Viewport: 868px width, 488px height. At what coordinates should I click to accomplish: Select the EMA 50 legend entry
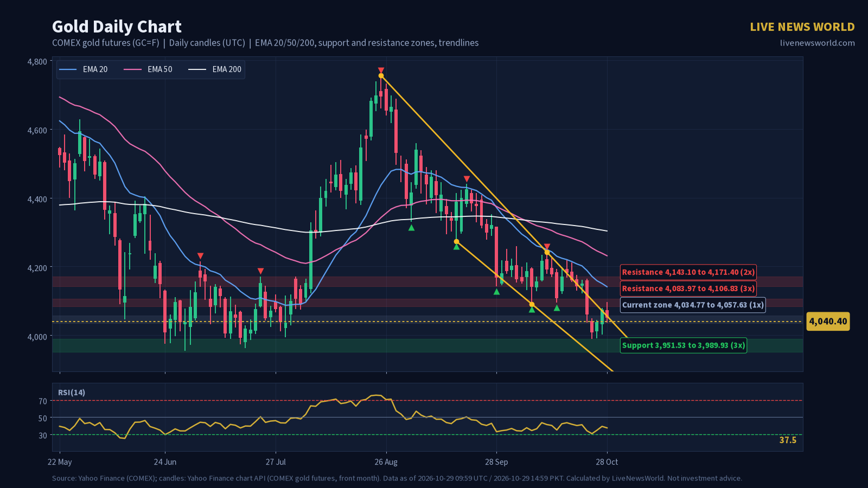click(148, 69)
